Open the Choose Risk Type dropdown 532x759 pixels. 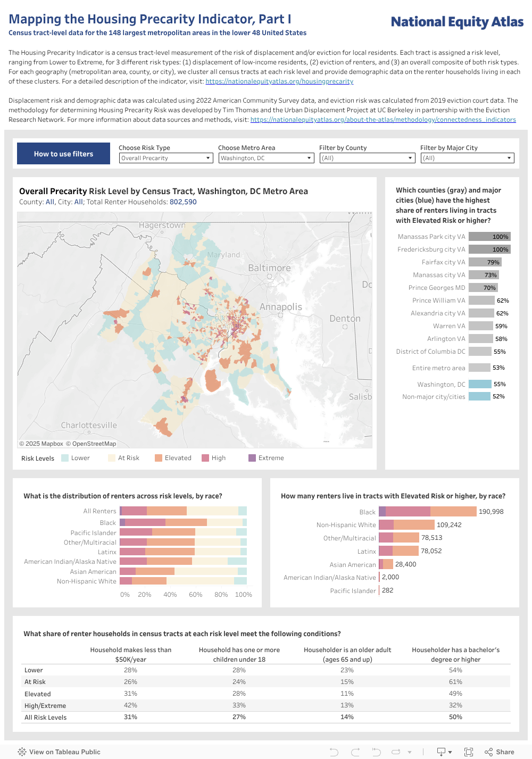[166, 158]
